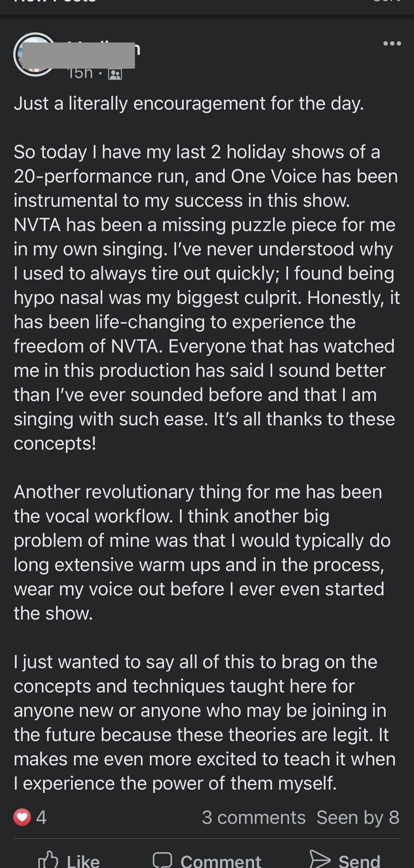Screen dimensions: 414x868
Task: Show the Seen by 8 list
Action: tap(358, 817)
